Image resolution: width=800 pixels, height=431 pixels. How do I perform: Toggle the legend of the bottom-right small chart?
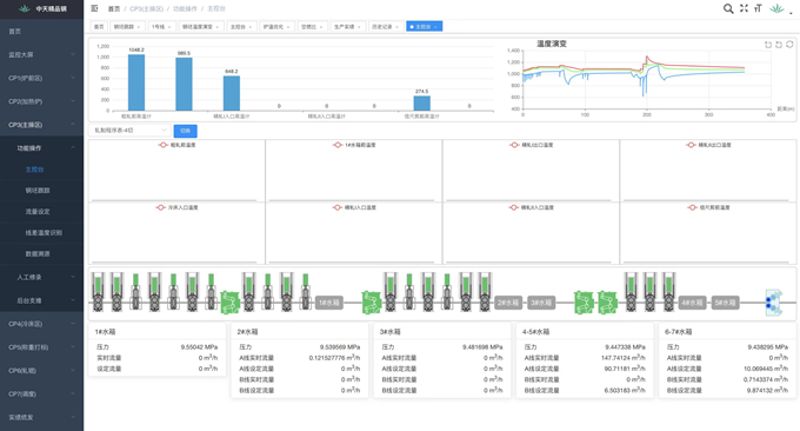click(x=708, y=208)
